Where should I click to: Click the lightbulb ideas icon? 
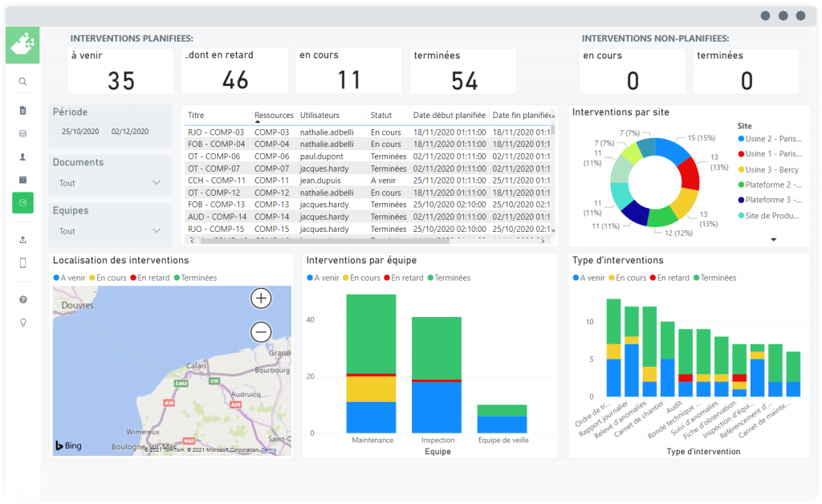(x=22, y=323)
